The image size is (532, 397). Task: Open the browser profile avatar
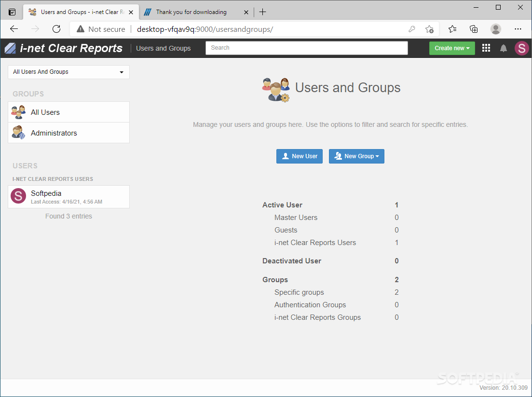pos(496,29)
